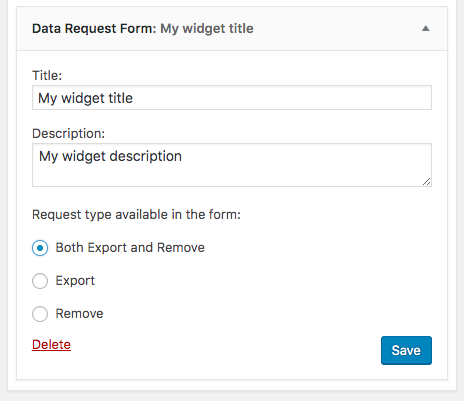Viewport: 464px width, 401px height.
Task: Click Data Request Form bold heading text
Action: [x=94, y=29]
